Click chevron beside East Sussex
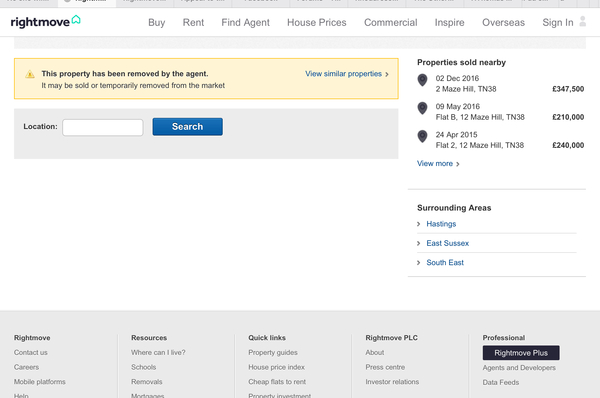The height and width of the screenshot is (398, 600). point(418,243)
